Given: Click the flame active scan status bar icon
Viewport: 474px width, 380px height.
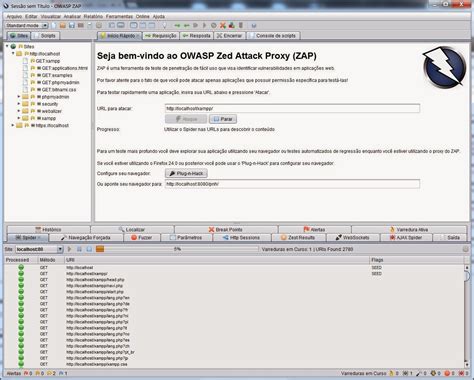Looking at the screenshot, I should (391, 373).
